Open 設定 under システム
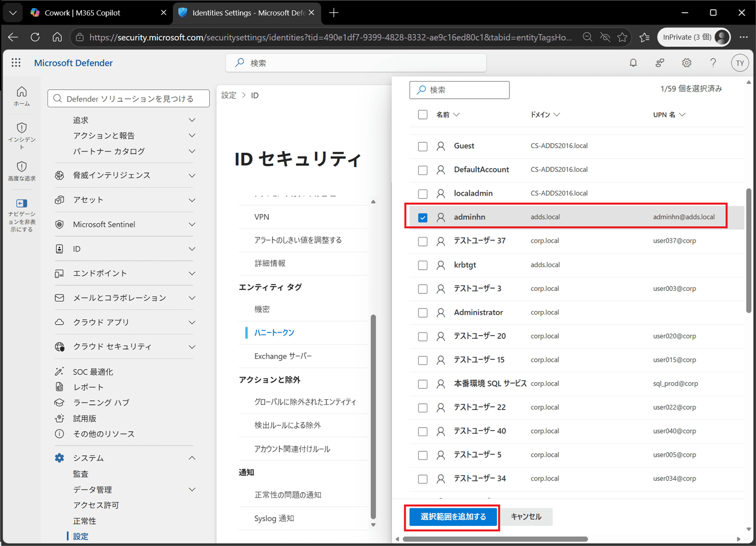Image resolution: width=756 pixels, height=546 pixels. (81, 536)
